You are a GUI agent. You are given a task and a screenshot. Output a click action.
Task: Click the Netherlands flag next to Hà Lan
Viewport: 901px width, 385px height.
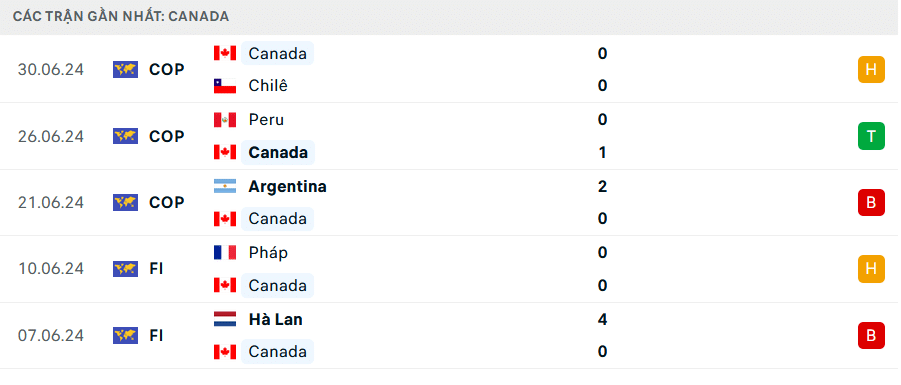225,319
